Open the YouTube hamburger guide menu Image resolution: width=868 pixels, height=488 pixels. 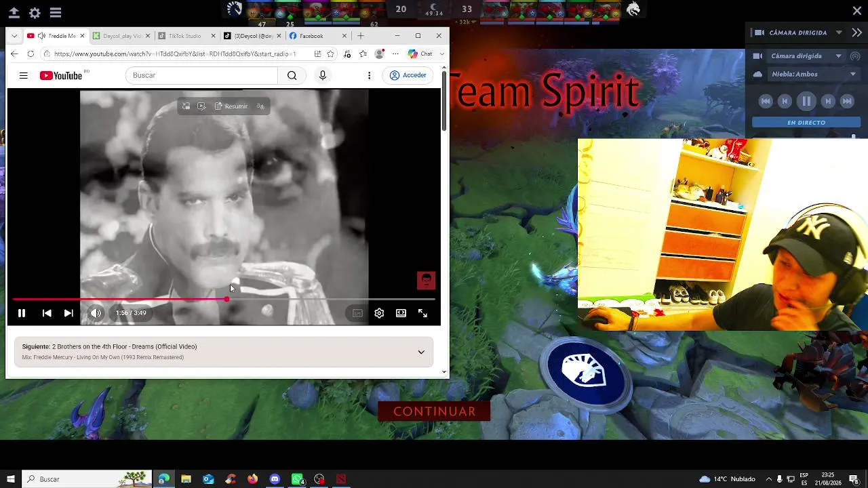(24, 75)
